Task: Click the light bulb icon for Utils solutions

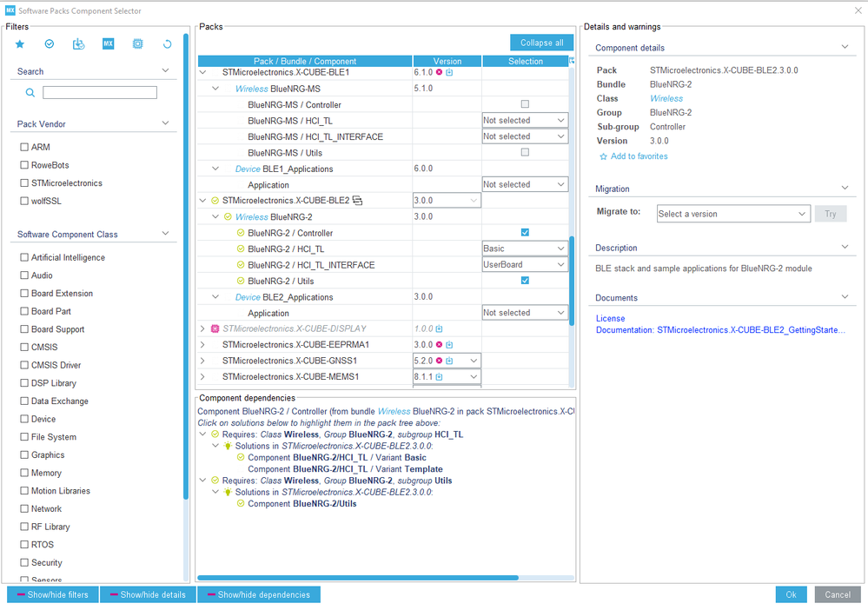Action: point(228,492)
